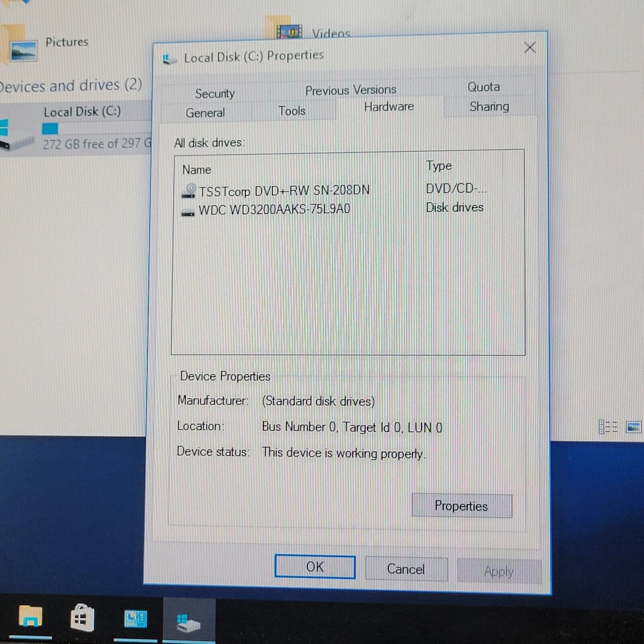The image size is (644, 644).
Task: Click '272 GB free of 297 G' text
Action: pyautogui.click(x=97, y=144)
